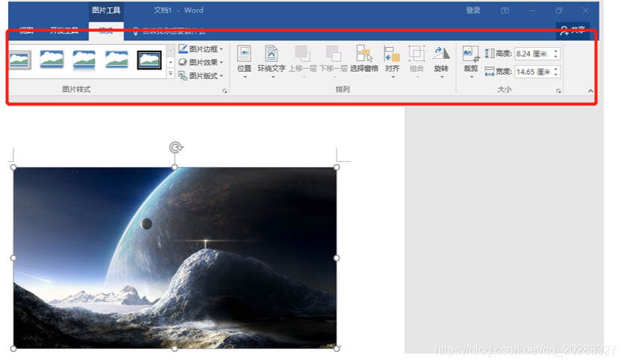624x364 pixels.
Task: Open the 环绕文字 wrap text menu
Action: pyautogui.click(x=272, y=61)
